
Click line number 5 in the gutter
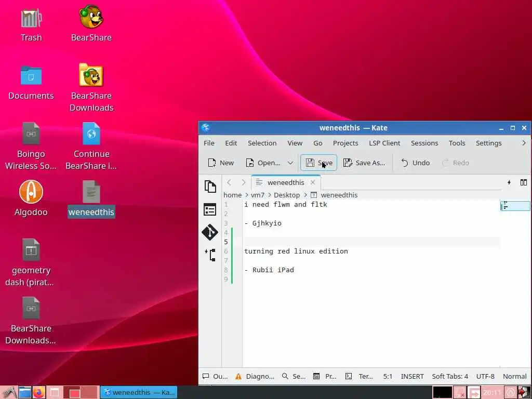[225, 242]
